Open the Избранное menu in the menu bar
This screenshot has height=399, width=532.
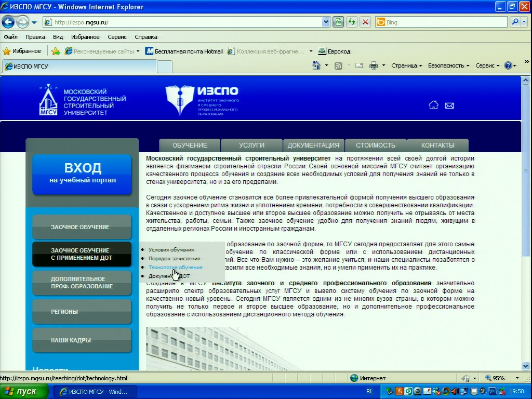(x=85, y=37)
